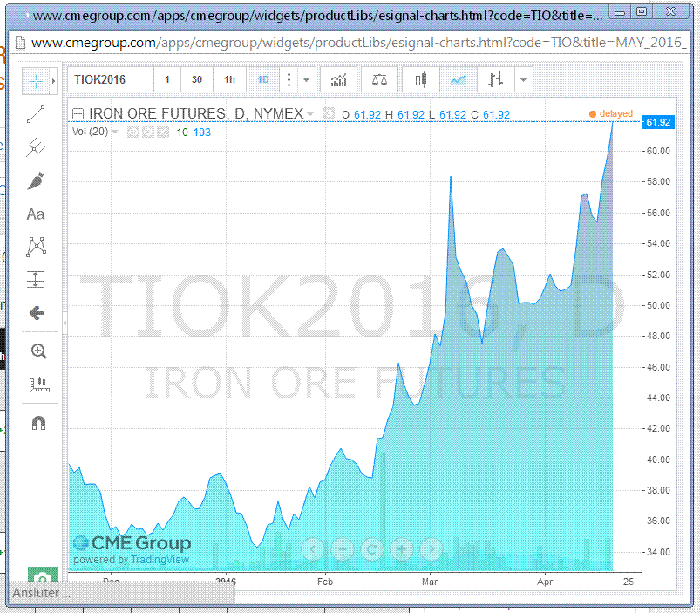Screen dimensions: 700x613
Task: Click the orange delayed data indicator
Action: click(x=611, y=114)
